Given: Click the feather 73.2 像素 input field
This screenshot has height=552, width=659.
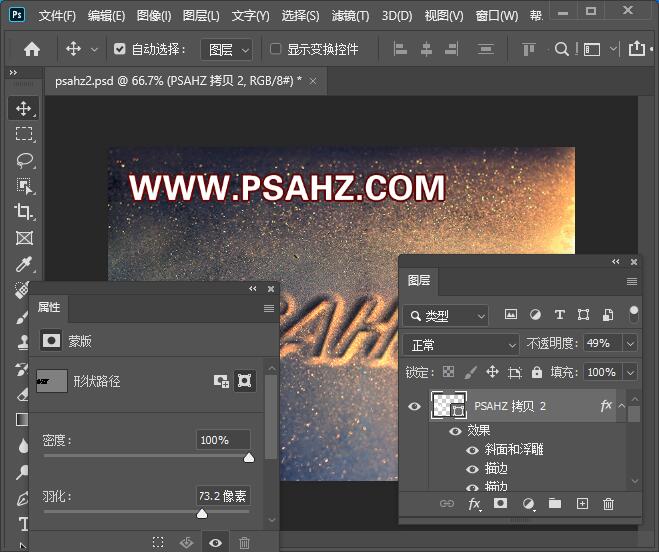Looking at the screenshot, I should (223, 496).
